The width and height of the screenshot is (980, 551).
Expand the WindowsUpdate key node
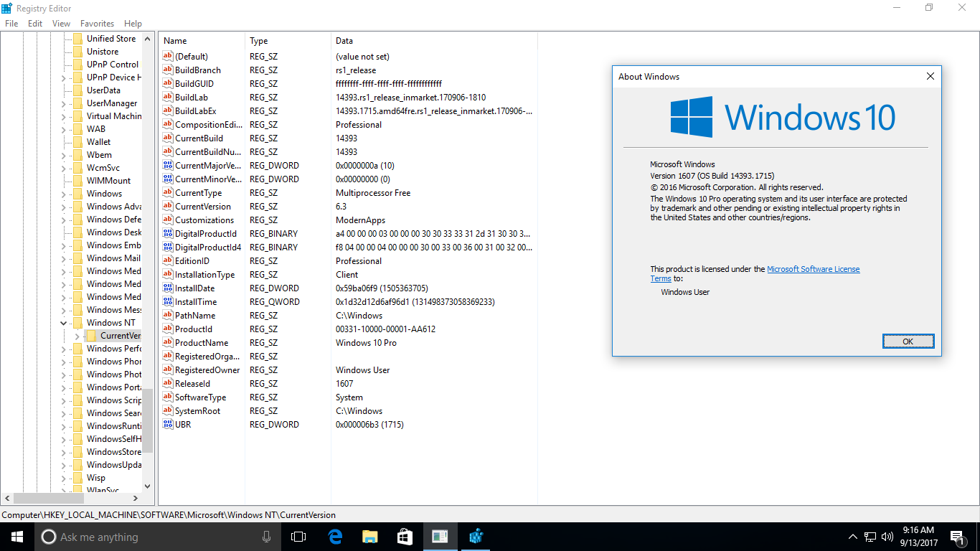pyautogui.click(x=64, y=465)
